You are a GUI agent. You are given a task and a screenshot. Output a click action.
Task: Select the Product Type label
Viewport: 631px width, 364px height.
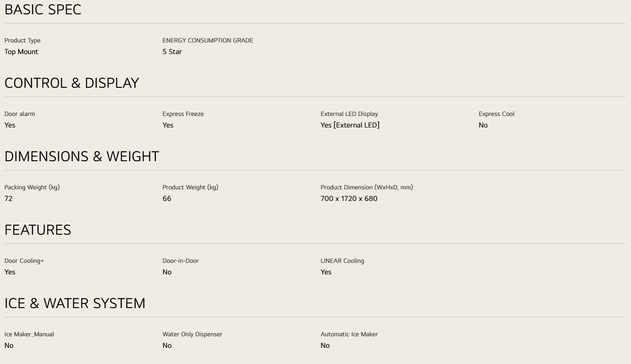coord(22,41)
